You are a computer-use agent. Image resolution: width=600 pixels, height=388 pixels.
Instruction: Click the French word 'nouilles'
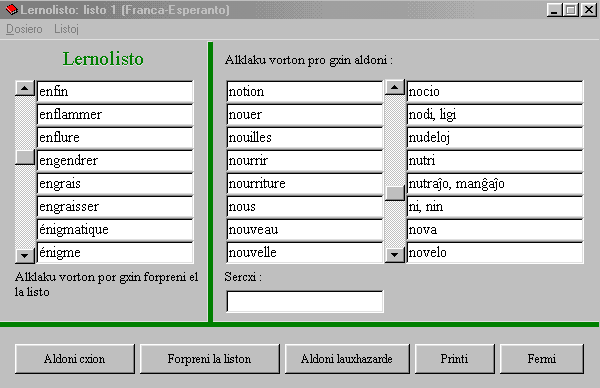point(305,137)
